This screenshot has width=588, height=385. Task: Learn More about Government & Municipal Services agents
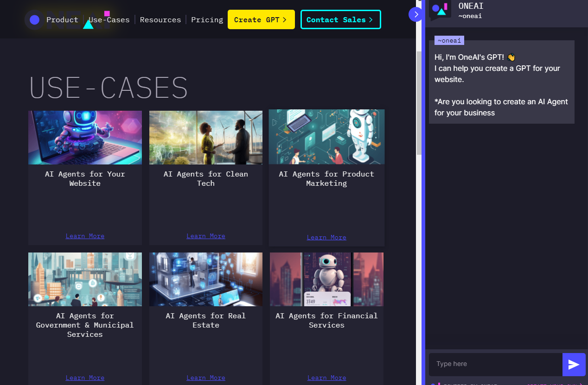point(85,378)
